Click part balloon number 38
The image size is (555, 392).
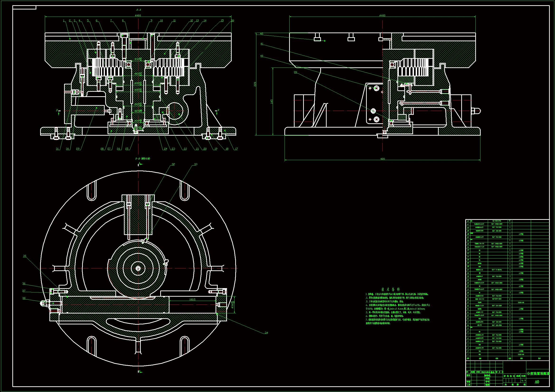[24, 298]
